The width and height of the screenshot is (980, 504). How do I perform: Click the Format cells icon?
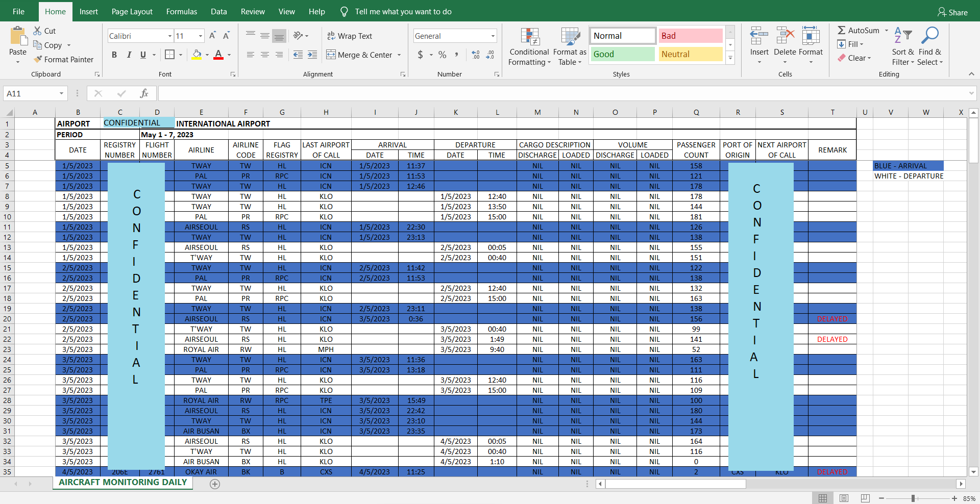click(x=811, y=36)
